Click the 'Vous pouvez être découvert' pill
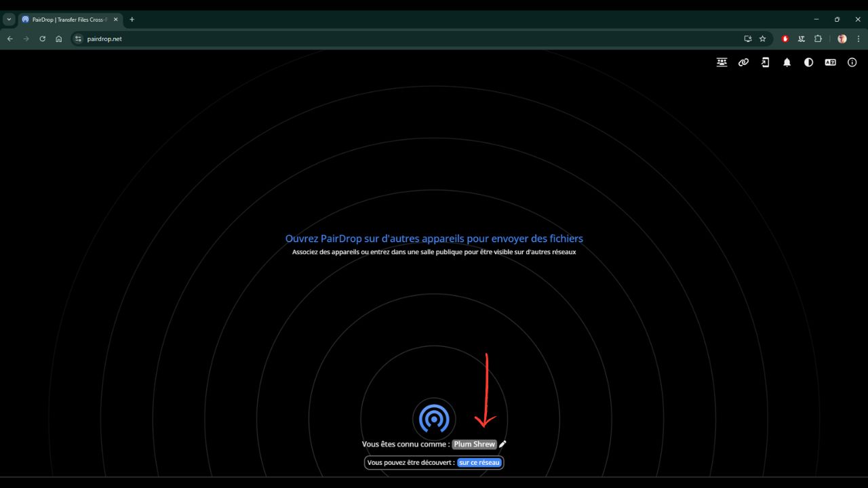 [434, 463]
